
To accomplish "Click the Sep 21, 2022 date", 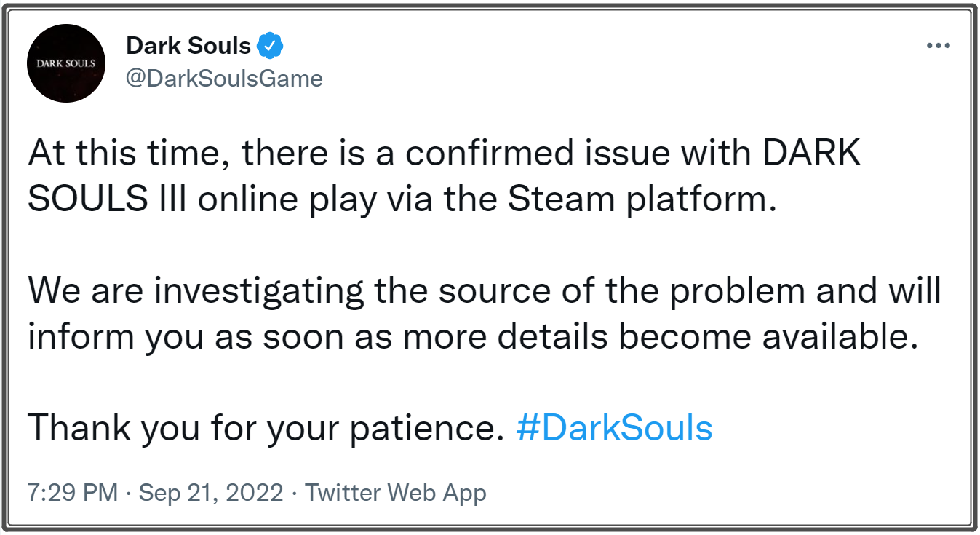I will tap(211, 493).
